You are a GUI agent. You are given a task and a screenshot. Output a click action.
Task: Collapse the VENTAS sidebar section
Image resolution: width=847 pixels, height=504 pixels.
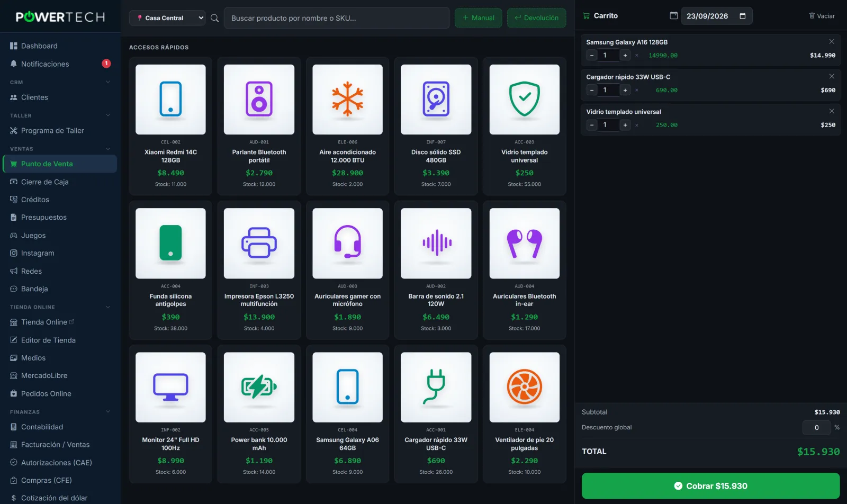click(x=108, y=149)
